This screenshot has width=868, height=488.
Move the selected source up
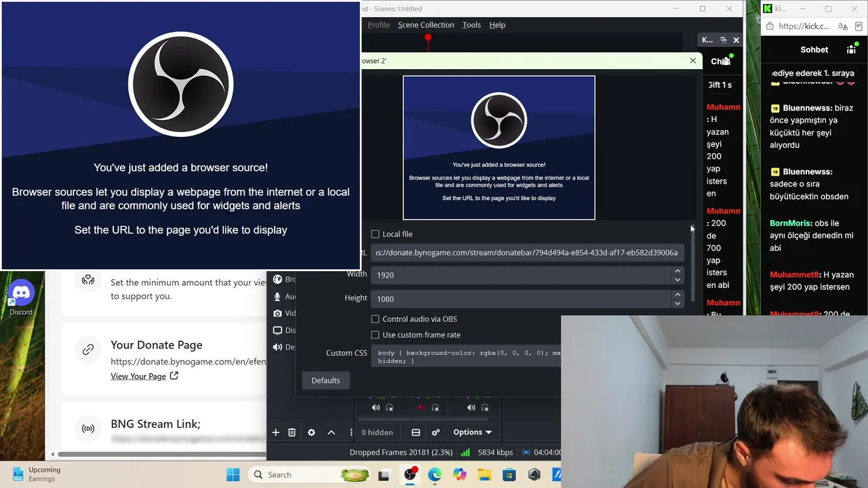click(331, 432)
